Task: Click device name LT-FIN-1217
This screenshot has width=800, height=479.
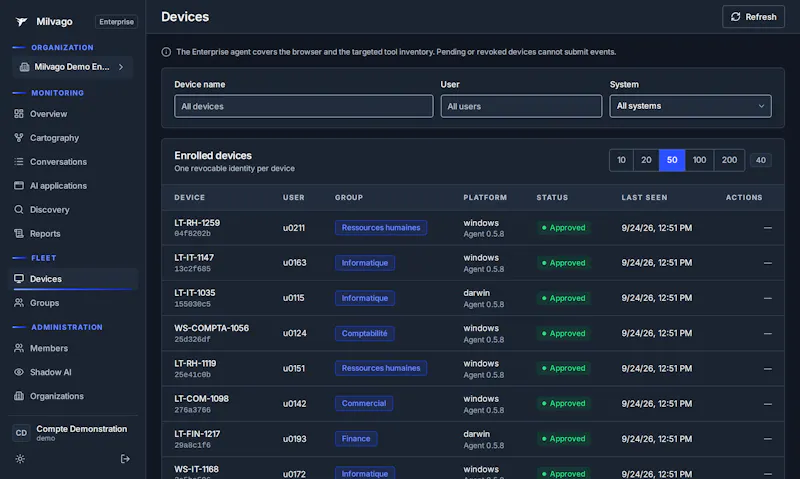Action: click(x=197, y=434)
